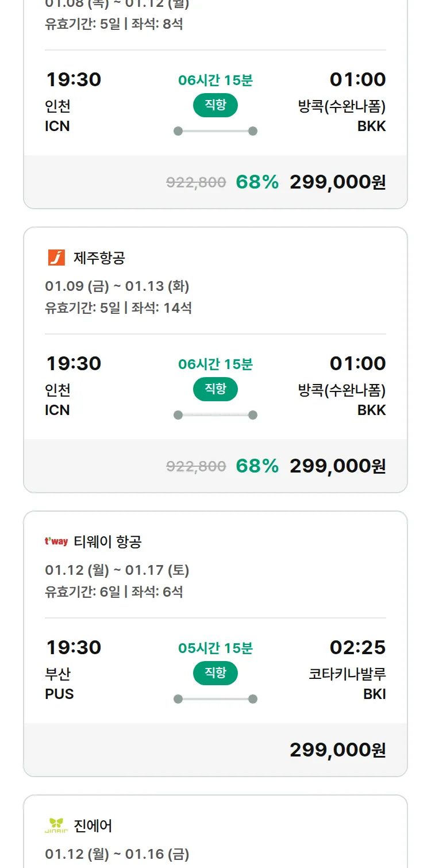Click the 직항 badge on the t'way flight

[x=215, y=673]
